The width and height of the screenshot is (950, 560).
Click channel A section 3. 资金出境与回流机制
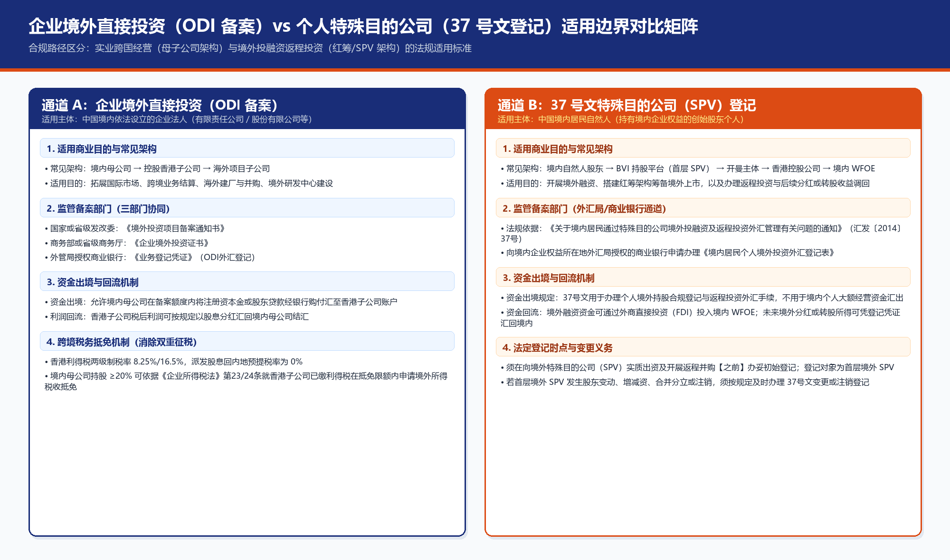[x=247, y=281]
